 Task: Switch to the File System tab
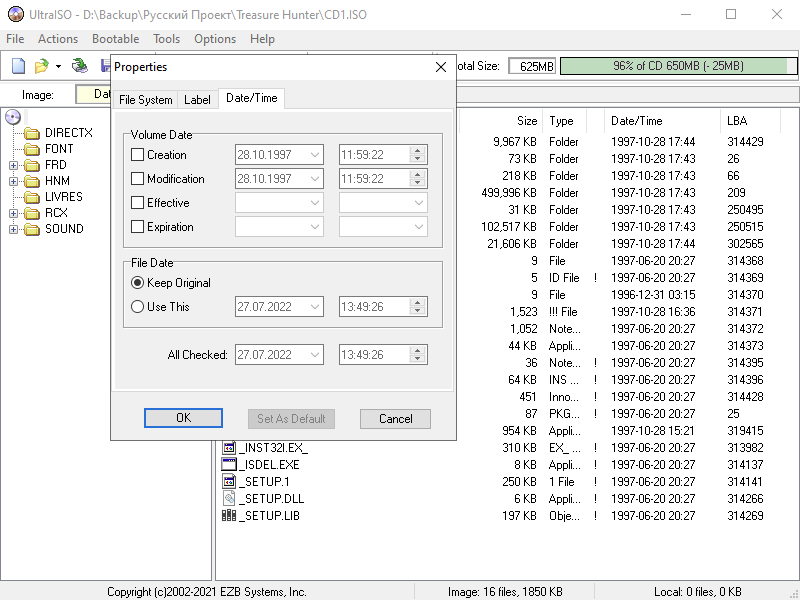point(146,100)
